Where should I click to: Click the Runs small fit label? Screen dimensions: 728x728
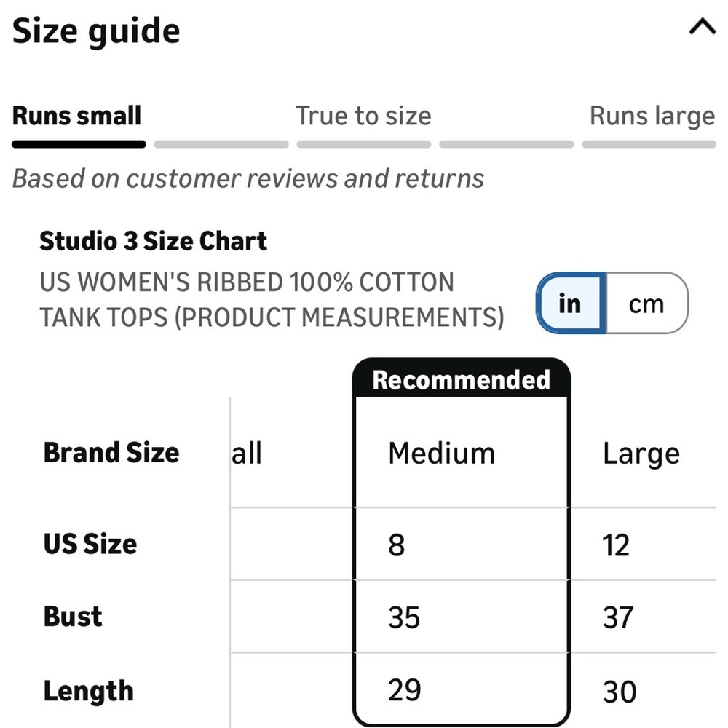tap(77, 116)
